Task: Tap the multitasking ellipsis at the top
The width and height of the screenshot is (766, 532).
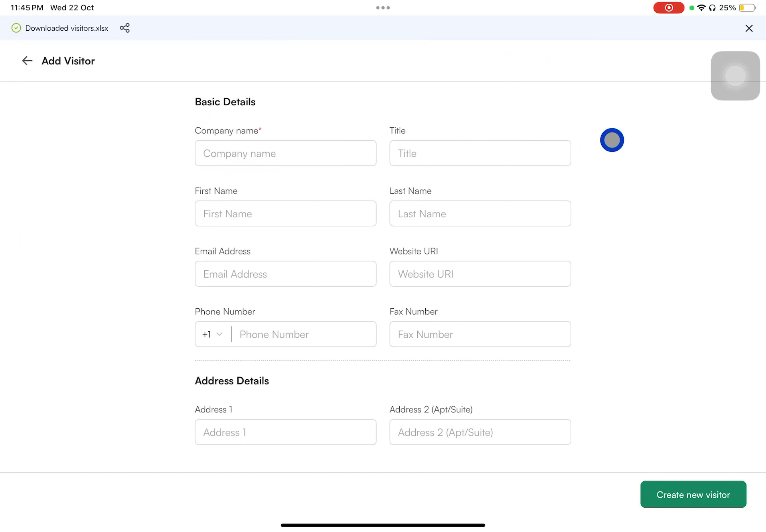Action: (x=383, y=7)
